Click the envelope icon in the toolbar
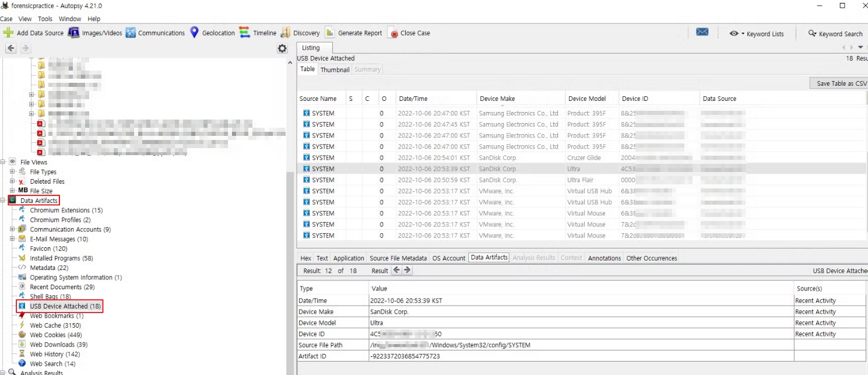 point(702,33)
